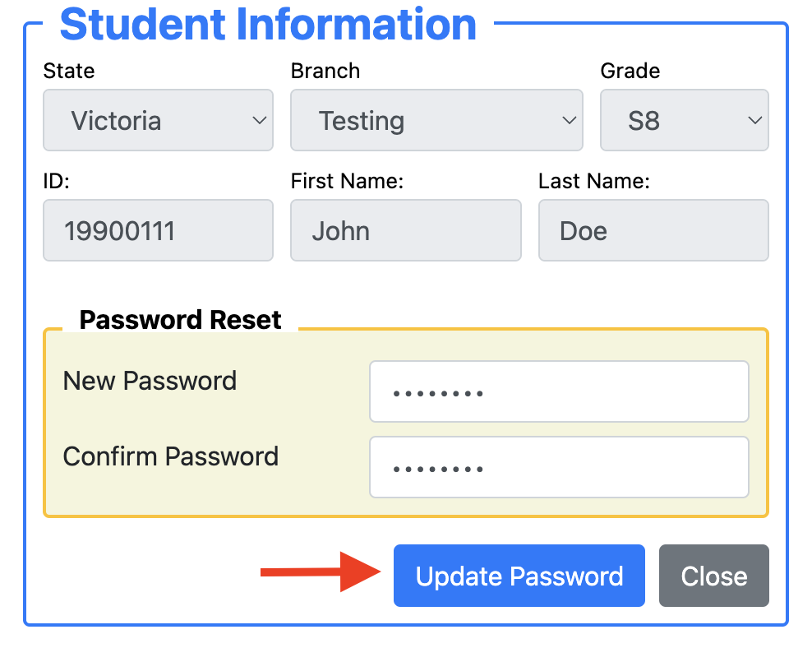Viewport: 812px width, 648px height.
Task: Click the Confirm Password field
Action: 559,467
